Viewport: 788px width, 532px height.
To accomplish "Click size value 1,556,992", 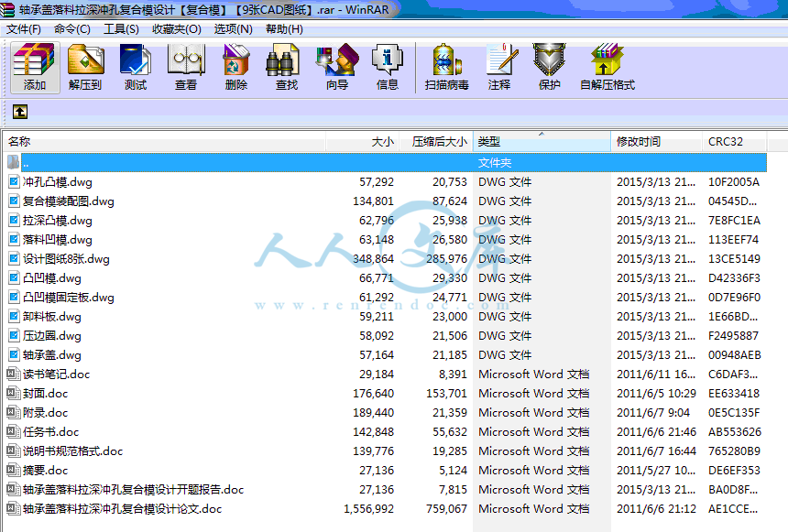I will [369, 509].
